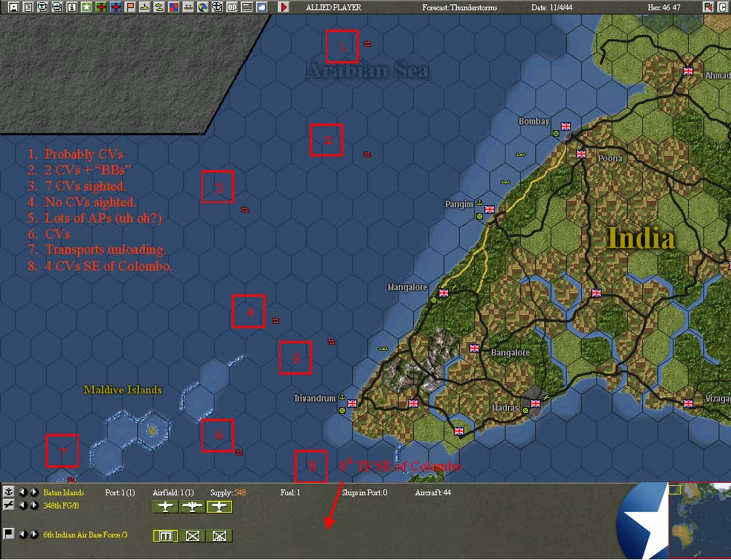Open the information 'i' icon

pos(71,7)
